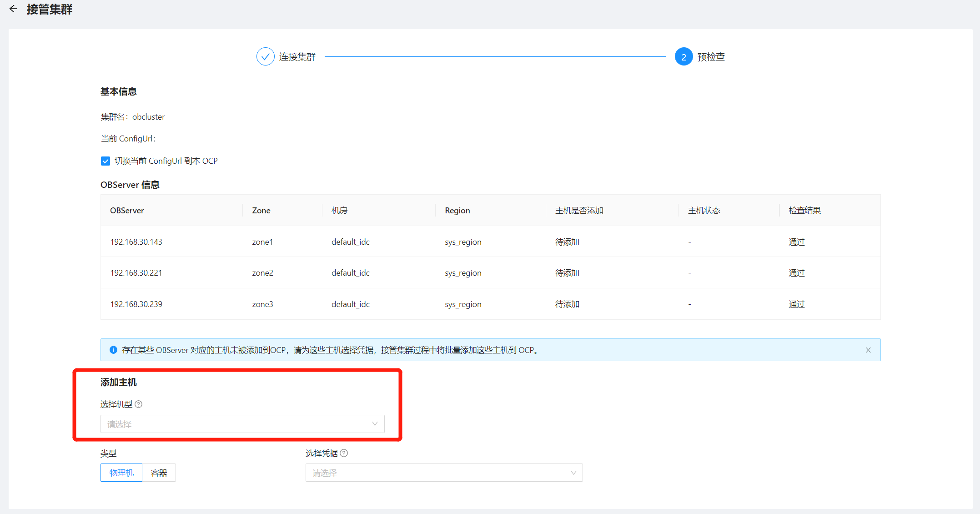Click the 192.168.30.143 OBServer row
Screen dimensions: 980x514
pos(136,242)
